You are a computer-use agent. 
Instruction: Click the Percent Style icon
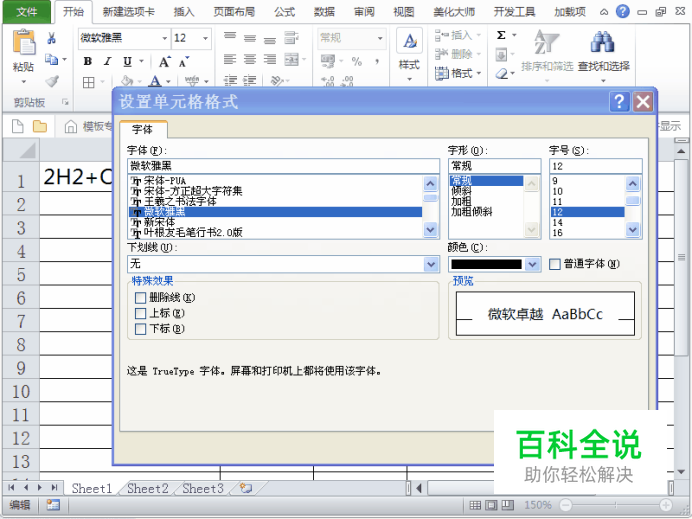tap(357, 61)
